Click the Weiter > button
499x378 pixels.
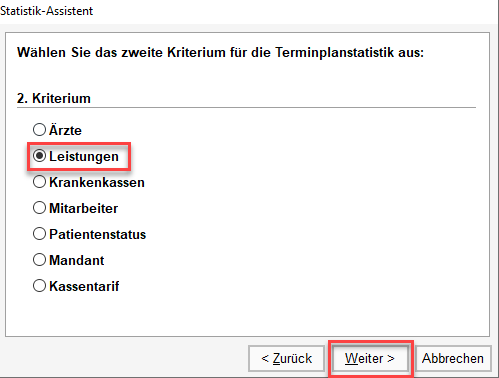(370, 359)
